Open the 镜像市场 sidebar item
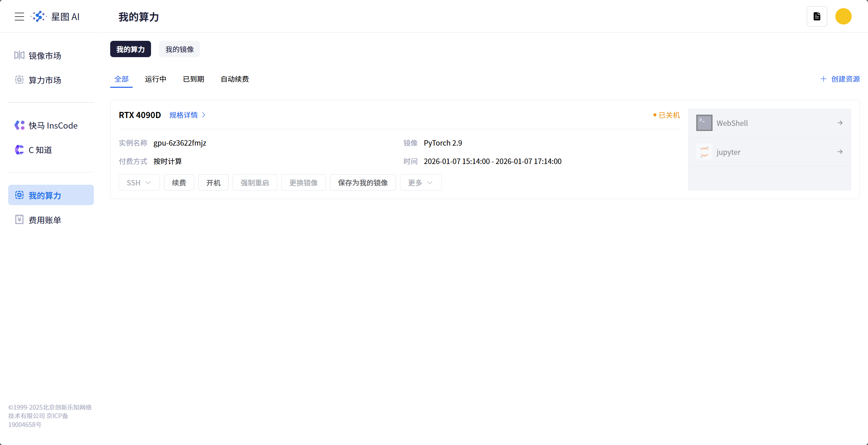This screenshot has height=445, width=868. pos(45,55)
